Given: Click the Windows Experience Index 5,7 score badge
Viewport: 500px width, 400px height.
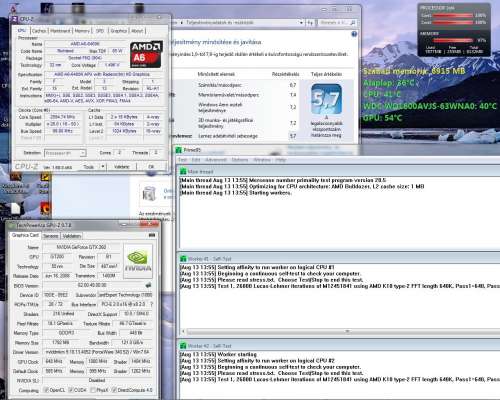Looking at the screenshot, I should [x=326, y=99].
